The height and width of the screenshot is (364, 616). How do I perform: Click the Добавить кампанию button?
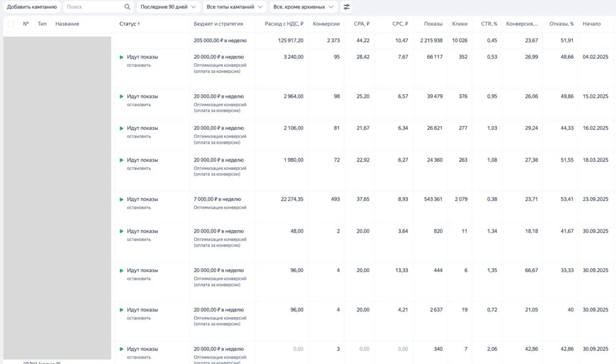(32, 7)
